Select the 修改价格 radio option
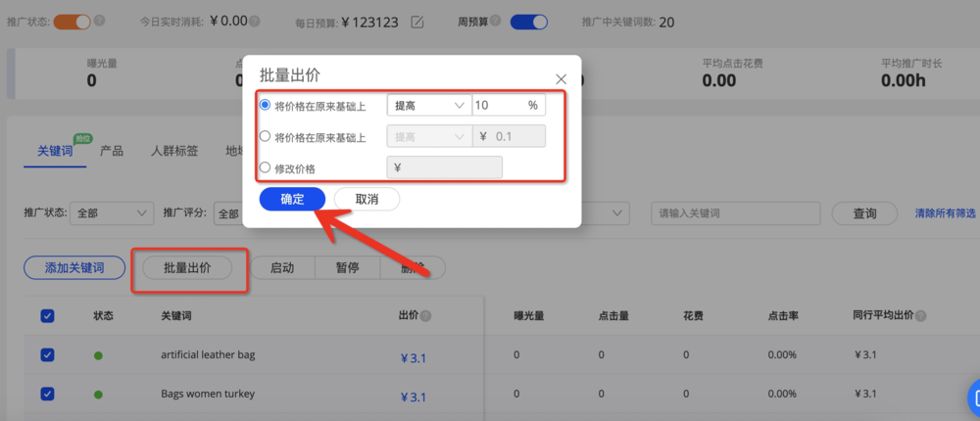980x421 pixels. point(265,167)
